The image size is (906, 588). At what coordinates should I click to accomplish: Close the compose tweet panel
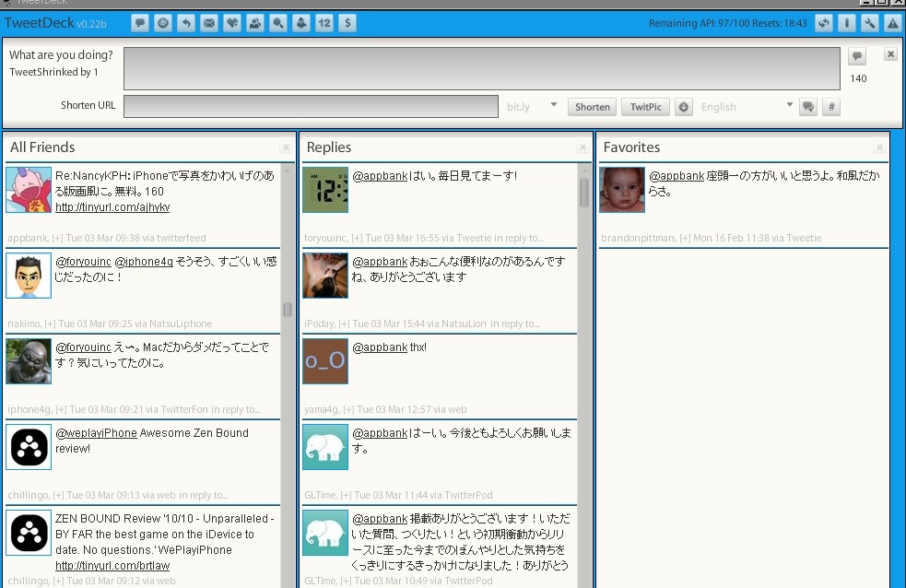[891, 53]
